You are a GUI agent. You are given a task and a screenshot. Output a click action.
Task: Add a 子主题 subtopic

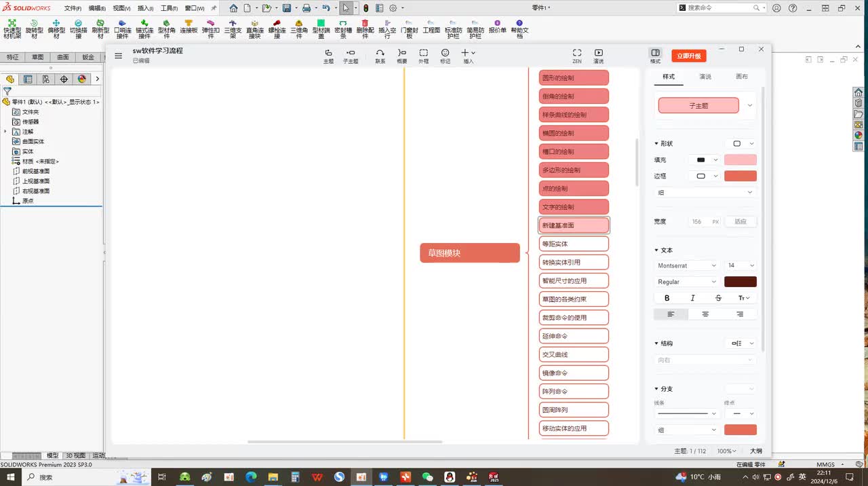(351, 56)
